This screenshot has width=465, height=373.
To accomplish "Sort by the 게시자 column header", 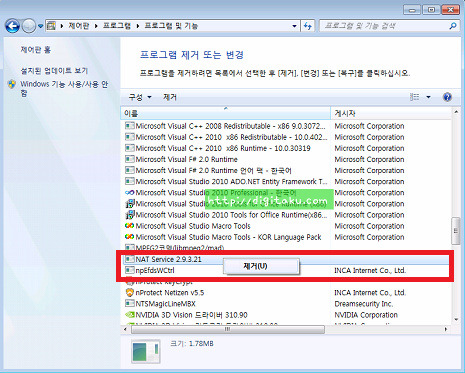I will click(391, 113).
